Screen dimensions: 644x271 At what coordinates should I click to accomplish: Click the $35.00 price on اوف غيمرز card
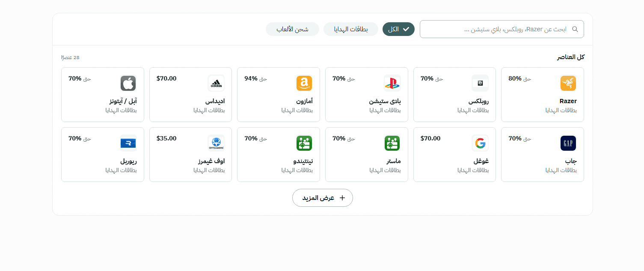pos(166,139)
